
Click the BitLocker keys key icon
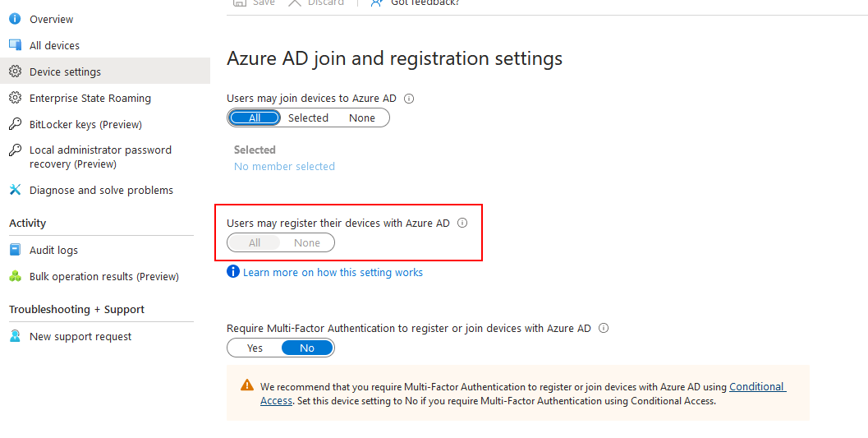[x=15, y=124]
